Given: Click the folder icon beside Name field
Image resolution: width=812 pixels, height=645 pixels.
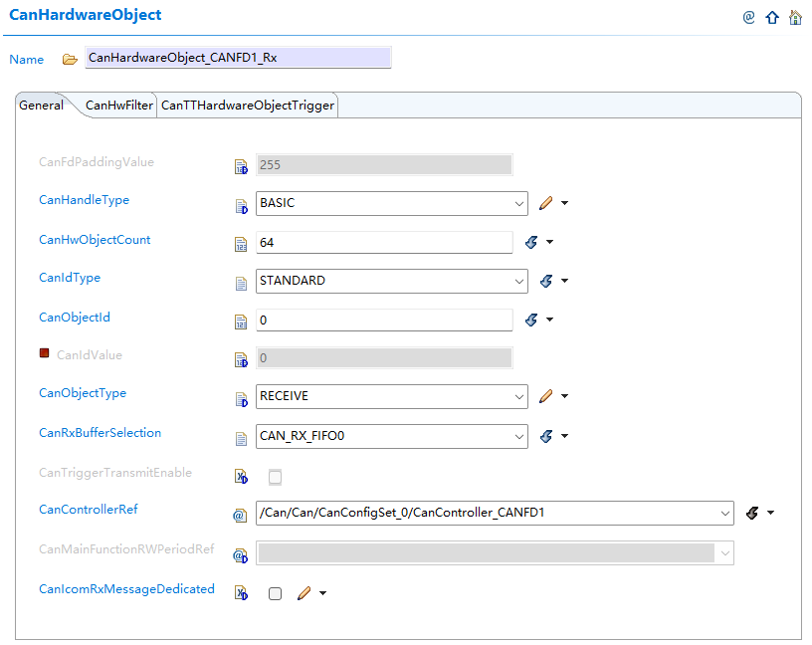Looking at the screenshot, I should (70, 60).
